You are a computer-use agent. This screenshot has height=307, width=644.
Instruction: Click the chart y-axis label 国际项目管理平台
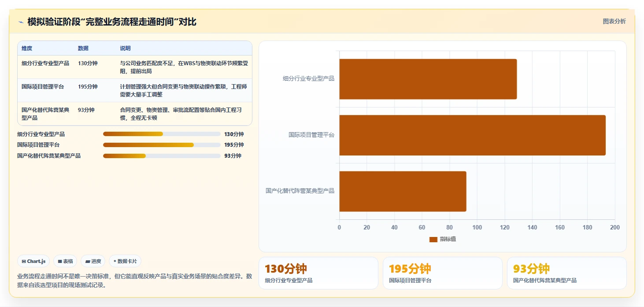click(311, 135)
